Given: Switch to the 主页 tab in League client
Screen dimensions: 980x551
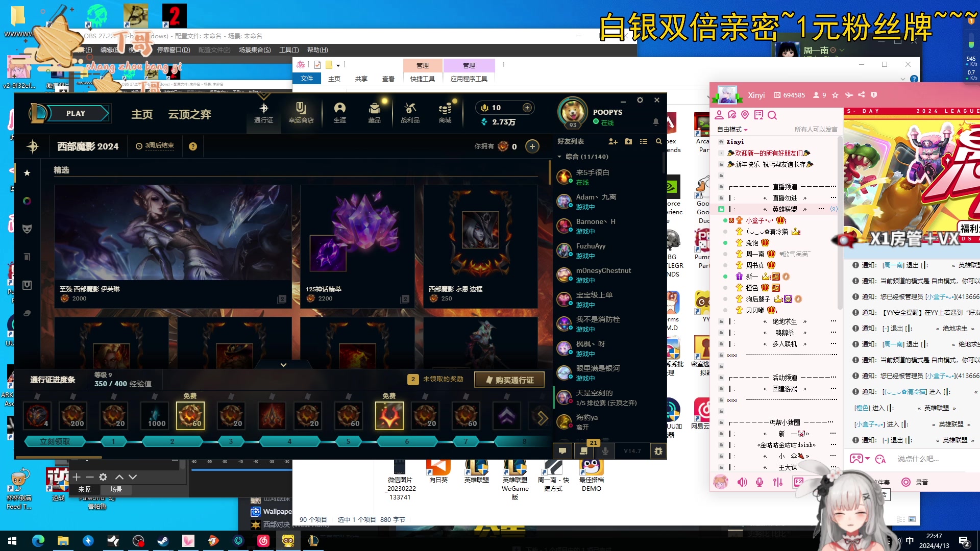Looking at the screenshot, I should (x=142, y=114).
